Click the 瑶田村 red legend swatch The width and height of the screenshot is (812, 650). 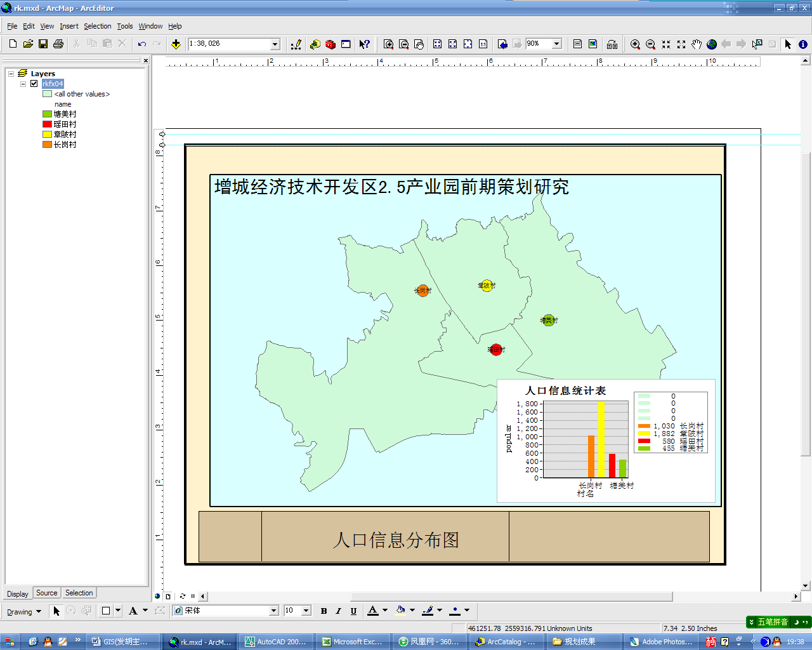click(x=47, y=124)
